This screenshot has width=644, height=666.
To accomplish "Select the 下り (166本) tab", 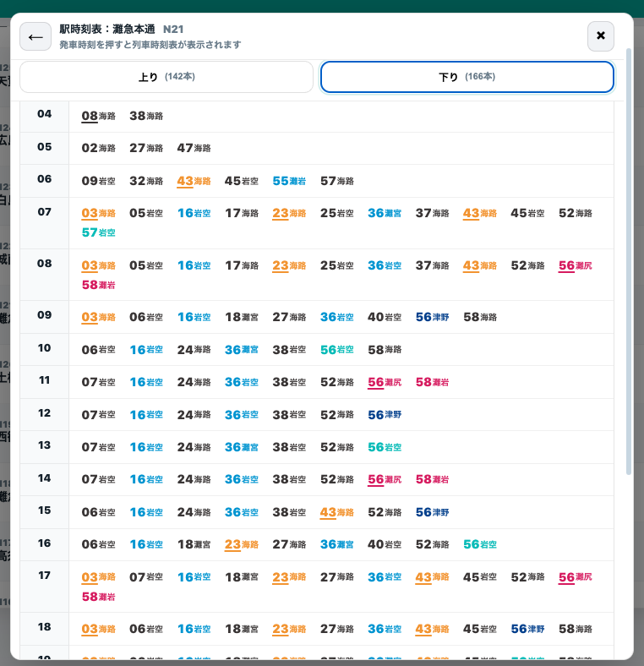I will click(x=467, y=77).
